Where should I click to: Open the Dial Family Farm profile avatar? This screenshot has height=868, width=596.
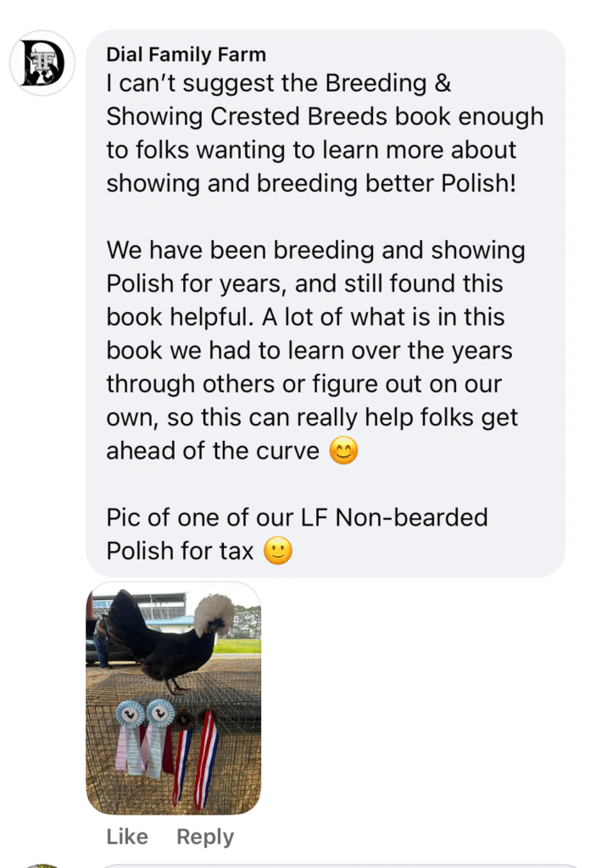point(42,63)
